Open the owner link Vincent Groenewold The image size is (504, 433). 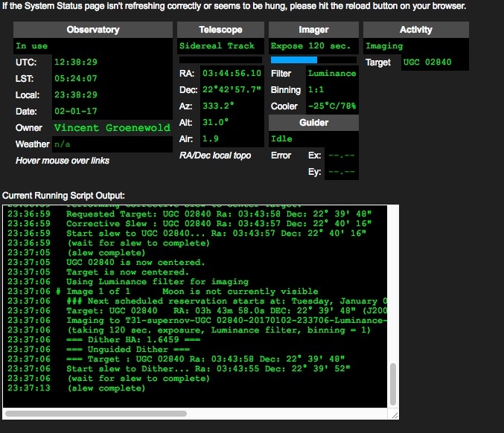pyautogui.click(x=112, y=127)
